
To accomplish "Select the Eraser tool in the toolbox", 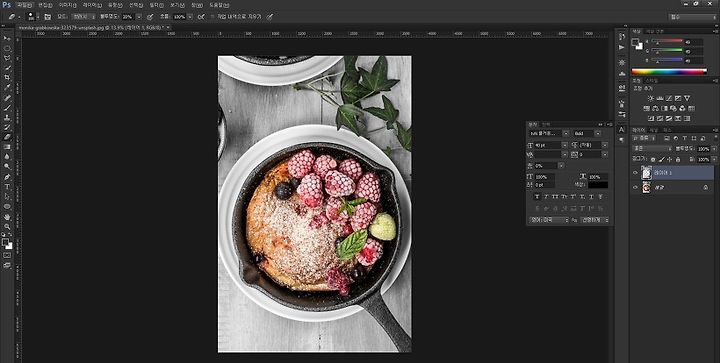I will coord(7,137).
